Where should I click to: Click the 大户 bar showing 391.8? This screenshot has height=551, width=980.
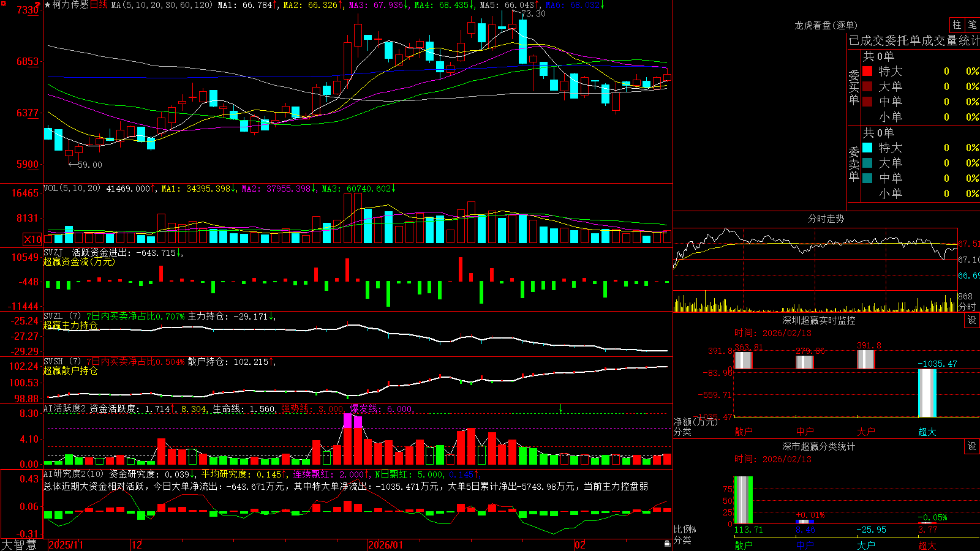tap(866, 359)
